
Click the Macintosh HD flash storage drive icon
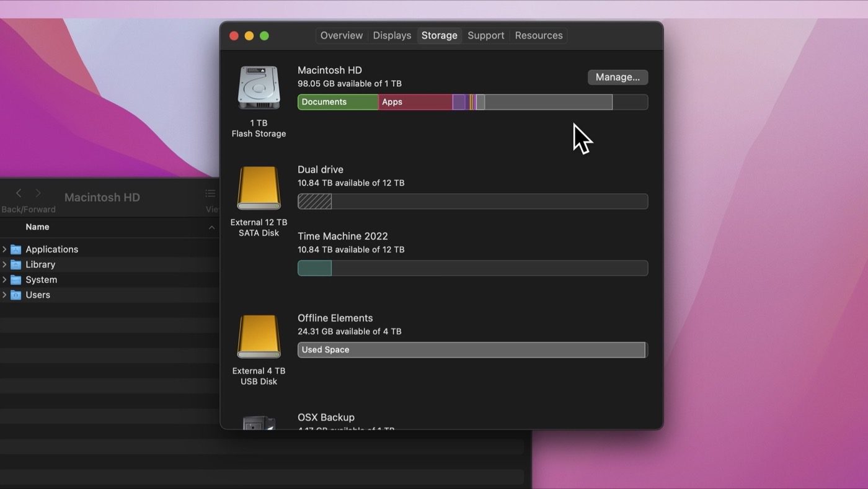(259, 88)
